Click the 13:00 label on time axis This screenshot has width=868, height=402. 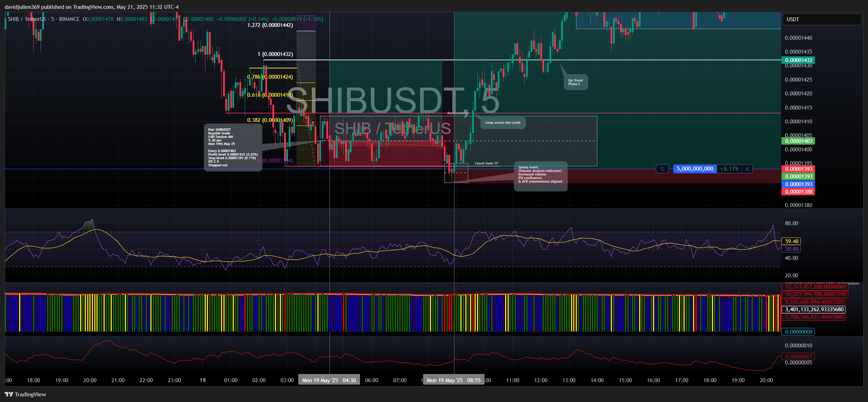[569, 380]
